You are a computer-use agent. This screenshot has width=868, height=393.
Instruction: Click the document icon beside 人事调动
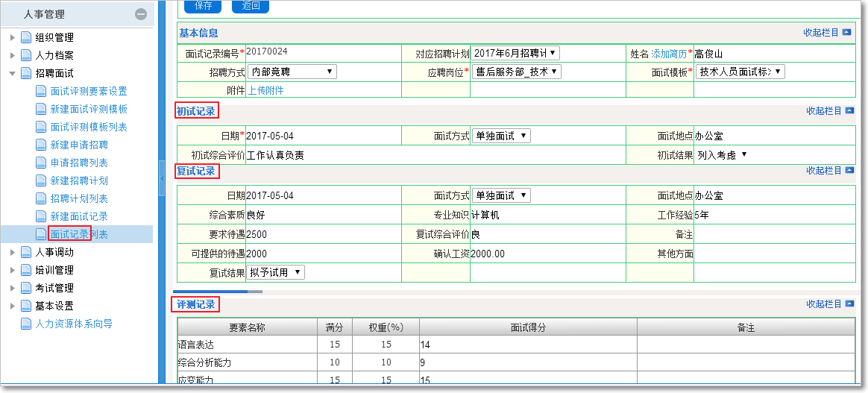26,252
